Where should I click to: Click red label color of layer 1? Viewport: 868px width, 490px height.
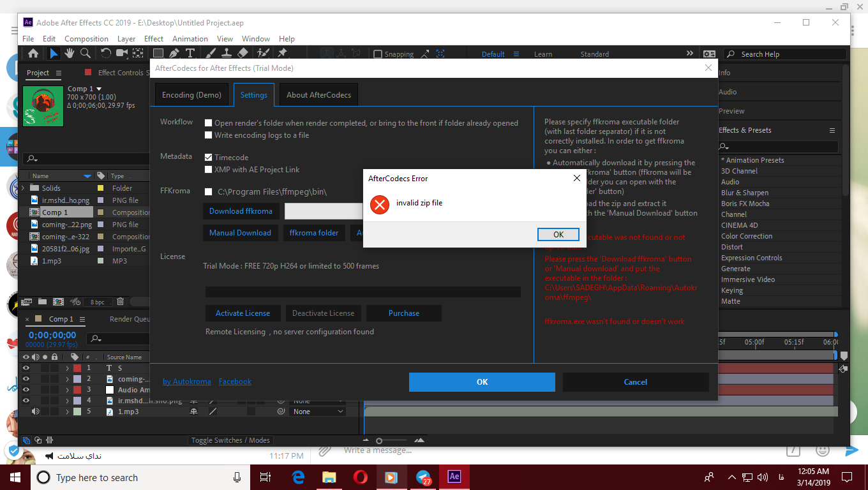click(x=77, y=368)
